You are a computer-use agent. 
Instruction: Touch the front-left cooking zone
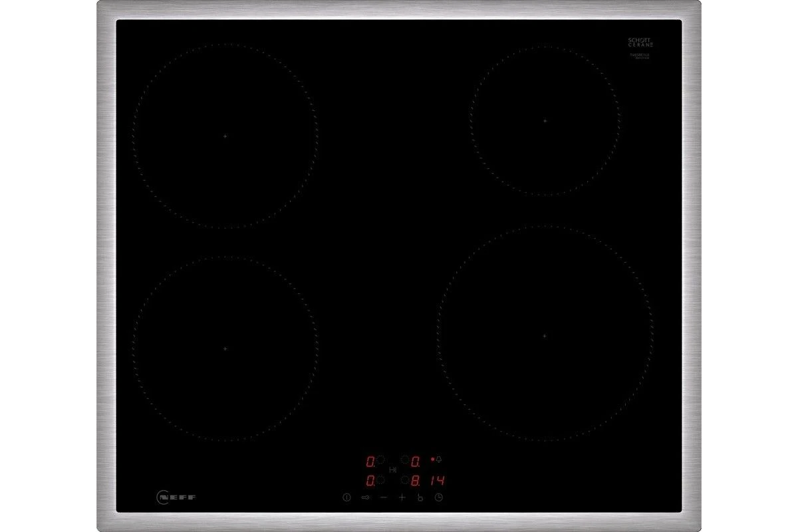pos(225,348)
